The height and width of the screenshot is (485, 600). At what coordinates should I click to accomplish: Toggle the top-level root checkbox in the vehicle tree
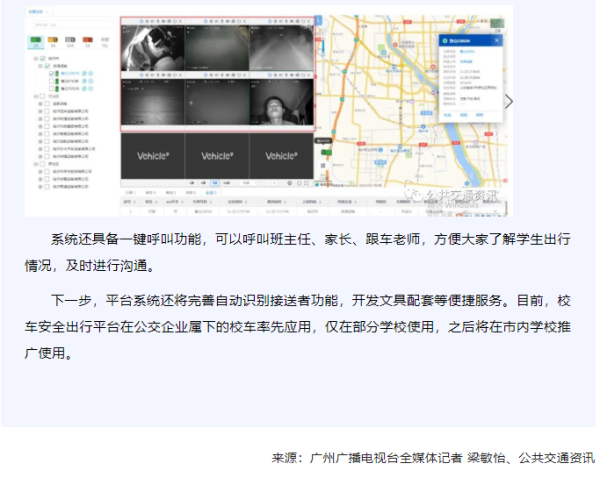point(41,59)
